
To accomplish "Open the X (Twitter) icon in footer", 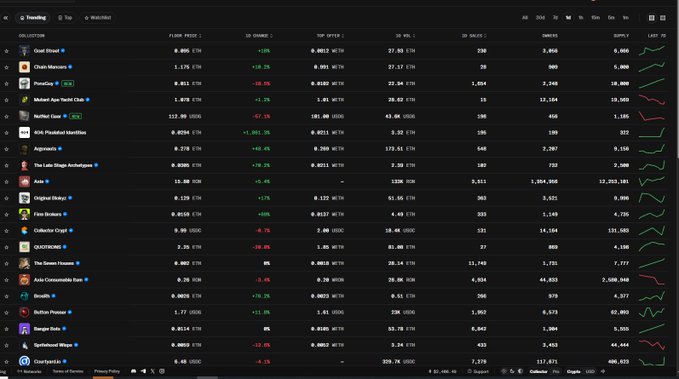I will click(x=152, y=371).
